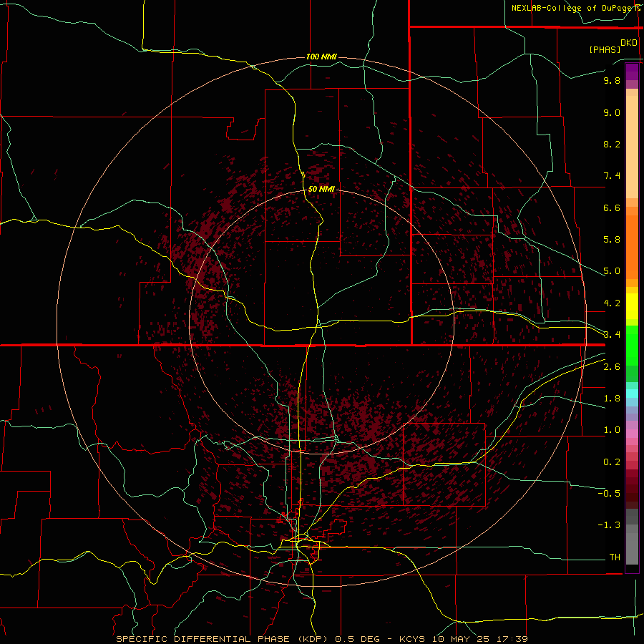The height and width of the screenshot is (644, 644).
Task: Click the 2.6 scale value
Action: (x=612, y=367)
